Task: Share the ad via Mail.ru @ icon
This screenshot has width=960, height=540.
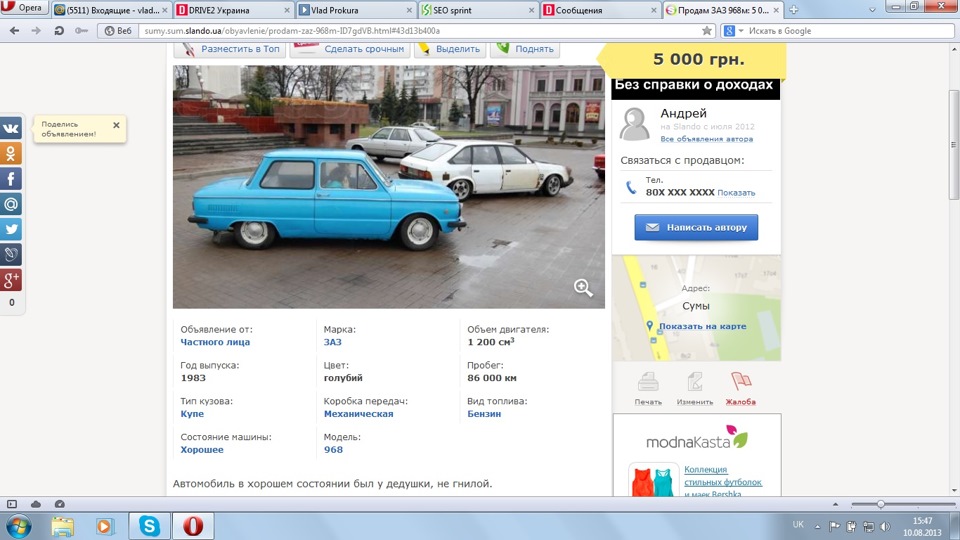Action: point(11,204)
